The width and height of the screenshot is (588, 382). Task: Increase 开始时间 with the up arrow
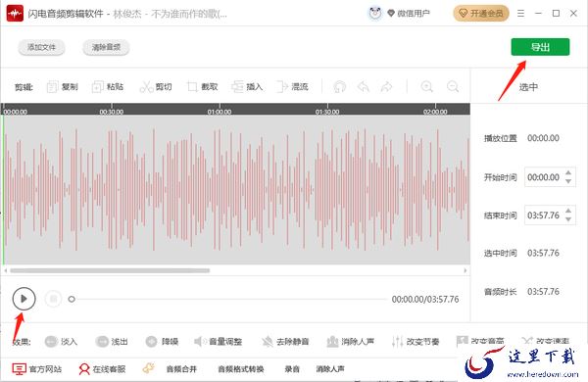pos(568,172)
